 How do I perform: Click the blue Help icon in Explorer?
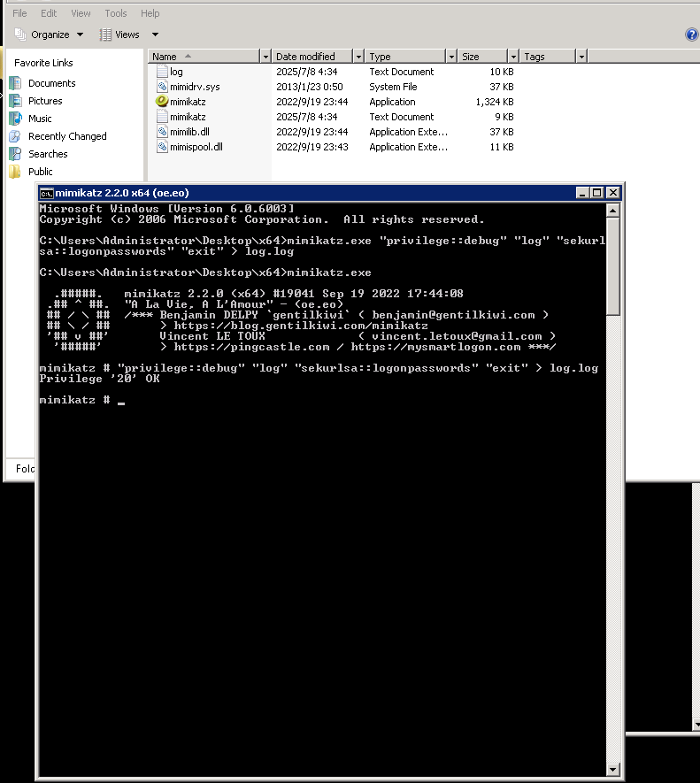tap(691, 35)
